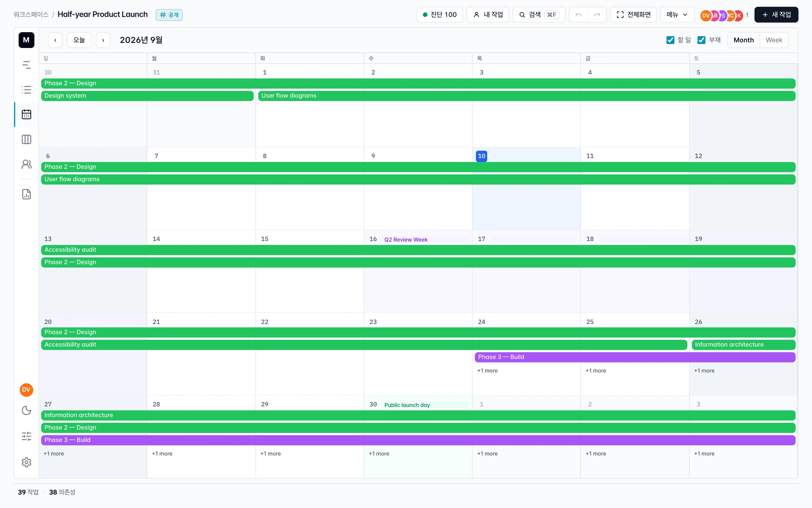The height and width of the screenshot is (508, 812).
Task: Open the sliders preferences icon
Action: click(26, 436)
